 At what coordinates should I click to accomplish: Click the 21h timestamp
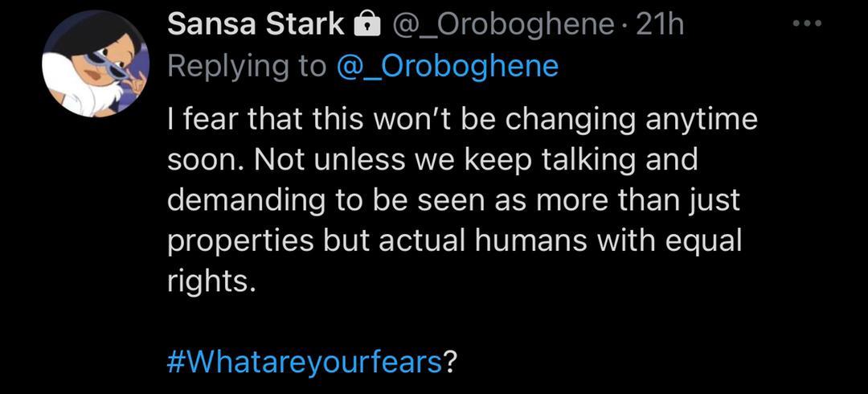[659, 25]
